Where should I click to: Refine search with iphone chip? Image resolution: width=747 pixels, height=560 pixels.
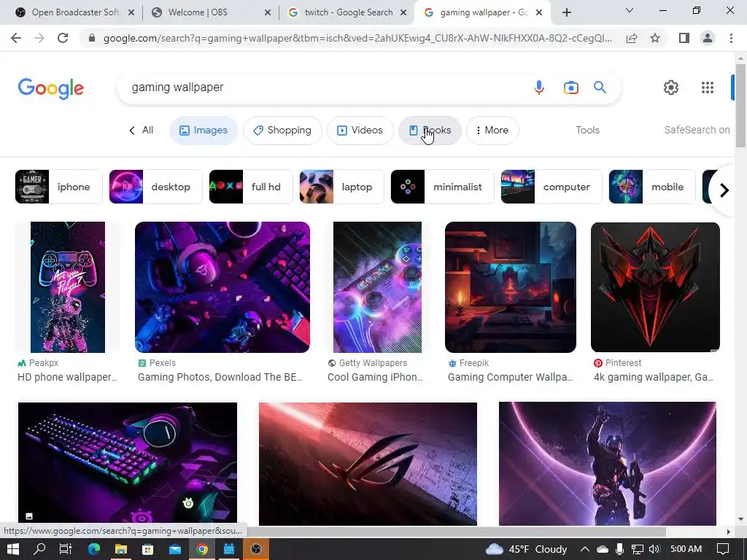tap(58, 187)
